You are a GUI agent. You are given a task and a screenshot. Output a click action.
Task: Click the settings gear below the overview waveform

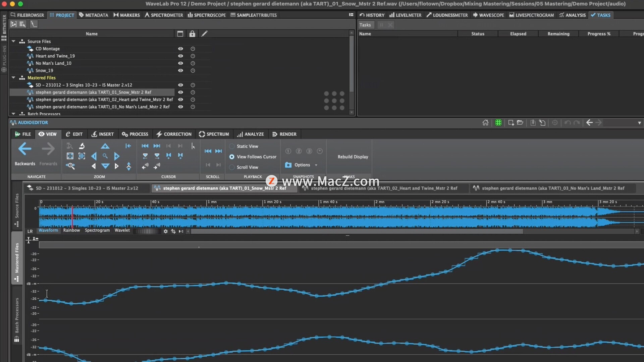point(165,231)
